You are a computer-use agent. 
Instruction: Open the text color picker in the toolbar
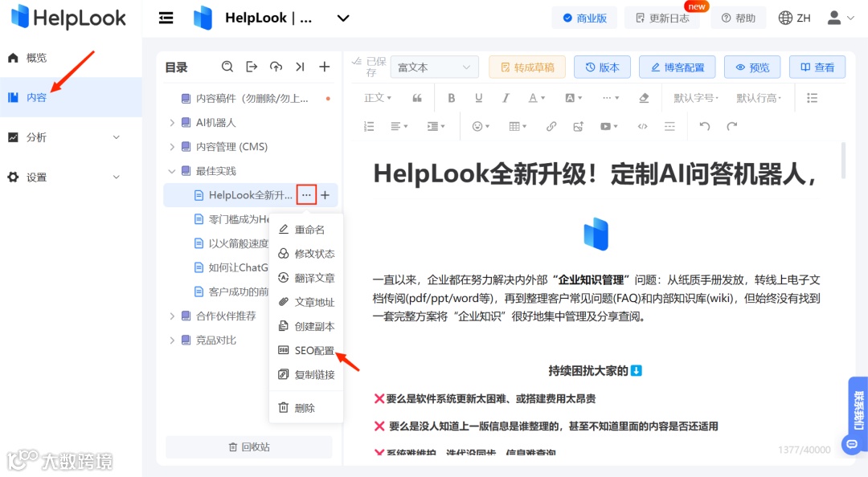pos(533,98)
